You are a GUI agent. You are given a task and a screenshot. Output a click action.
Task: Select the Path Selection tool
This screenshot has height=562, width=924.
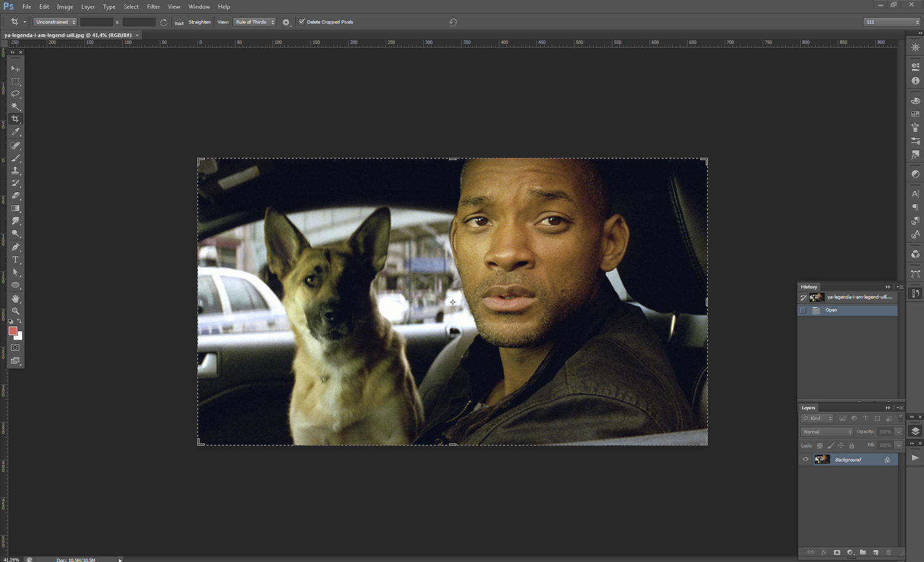15,272
